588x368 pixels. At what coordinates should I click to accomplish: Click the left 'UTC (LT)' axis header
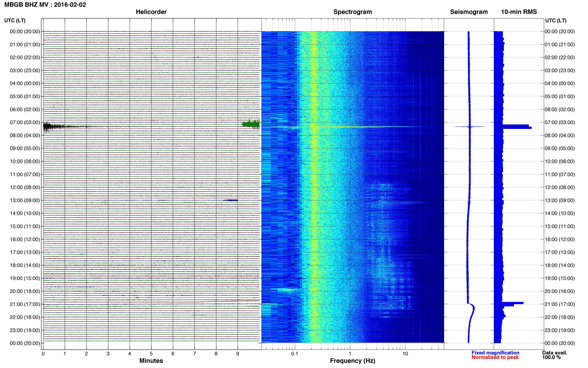click(x=15, y=20)
